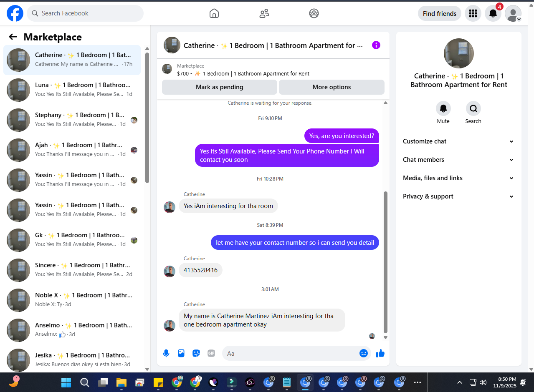
Task: Open the Friends icon in top navigation
Action: pos(264,13)
